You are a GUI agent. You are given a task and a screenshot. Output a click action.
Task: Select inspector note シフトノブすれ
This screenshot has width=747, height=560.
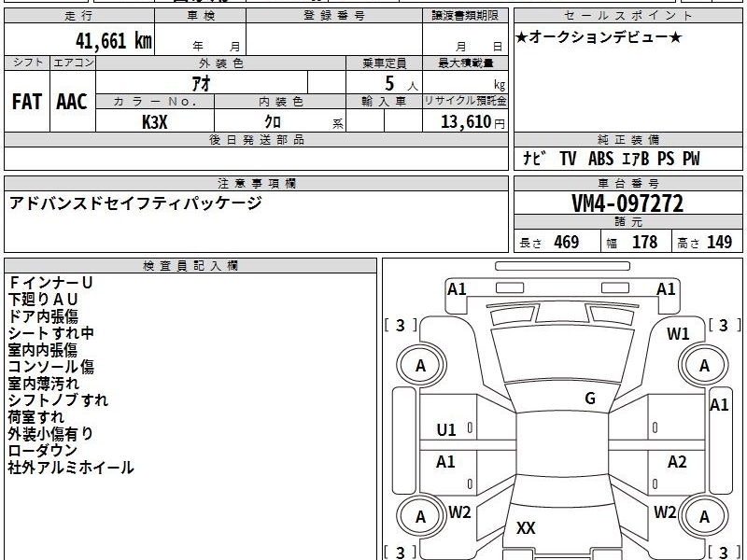click(x=58, y=400)
